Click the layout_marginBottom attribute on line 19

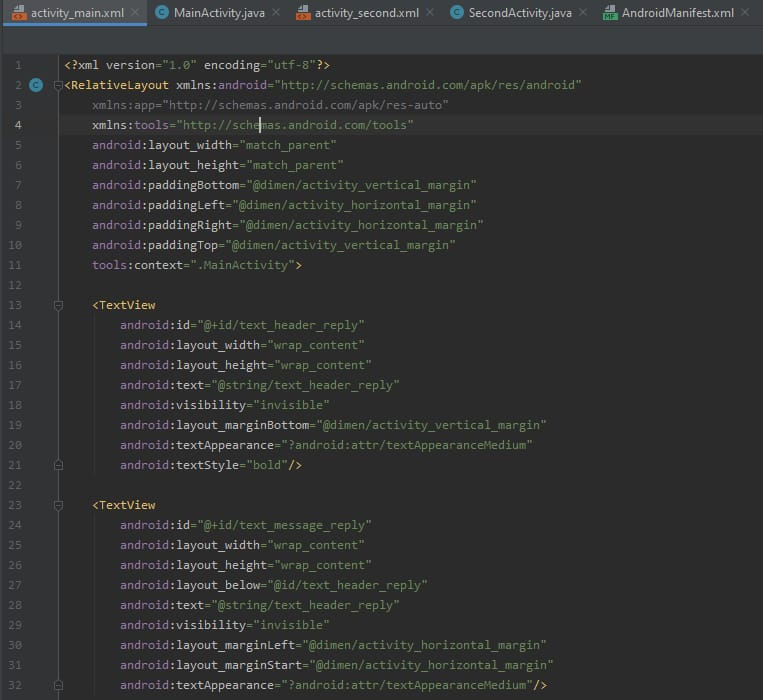tap(215, 425)
